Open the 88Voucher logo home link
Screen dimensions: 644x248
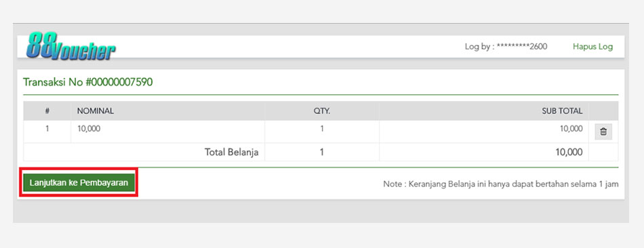[x=71, y=46]
